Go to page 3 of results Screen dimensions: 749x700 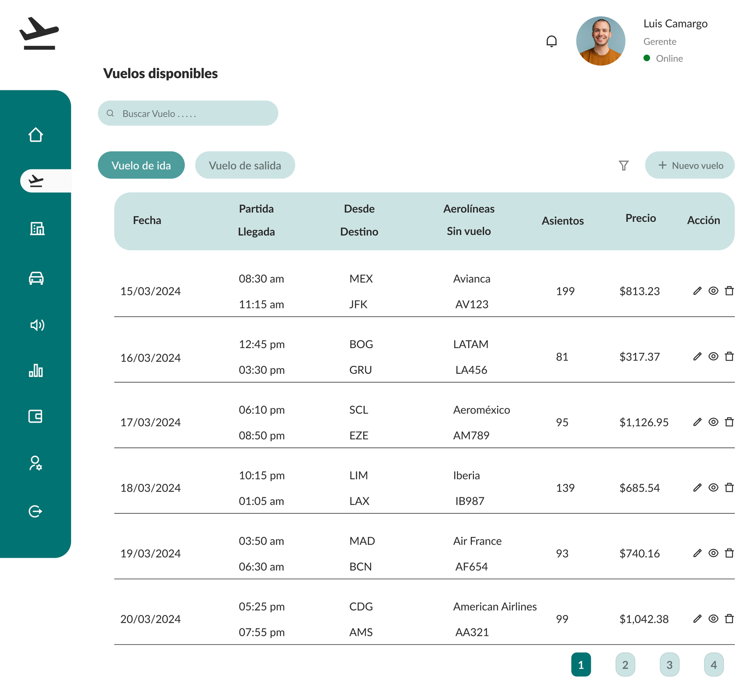(x=669, y=664)
